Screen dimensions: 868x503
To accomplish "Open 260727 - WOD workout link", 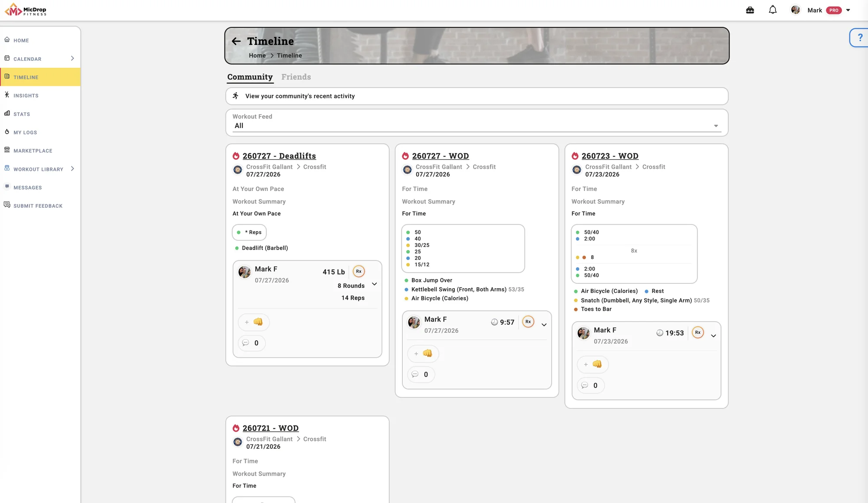I will (441, 156).
